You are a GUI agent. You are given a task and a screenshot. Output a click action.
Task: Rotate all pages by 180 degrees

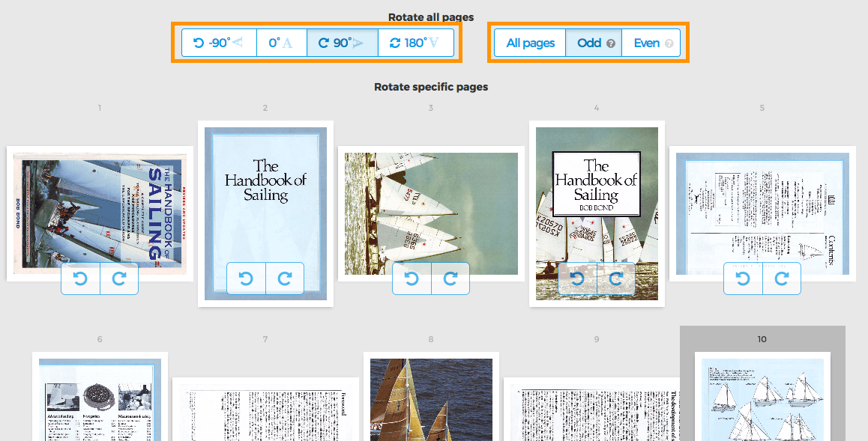415,43
